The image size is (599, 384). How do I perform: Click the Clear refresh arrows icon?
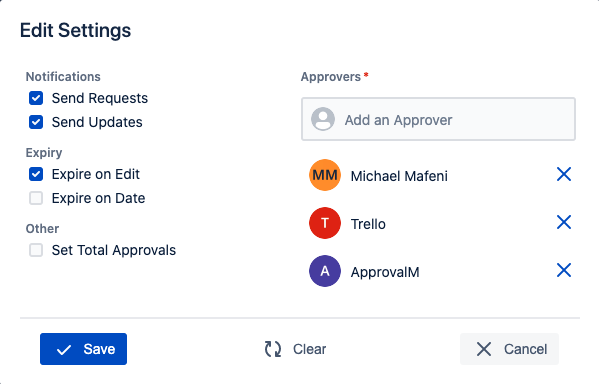click(273, 349)
